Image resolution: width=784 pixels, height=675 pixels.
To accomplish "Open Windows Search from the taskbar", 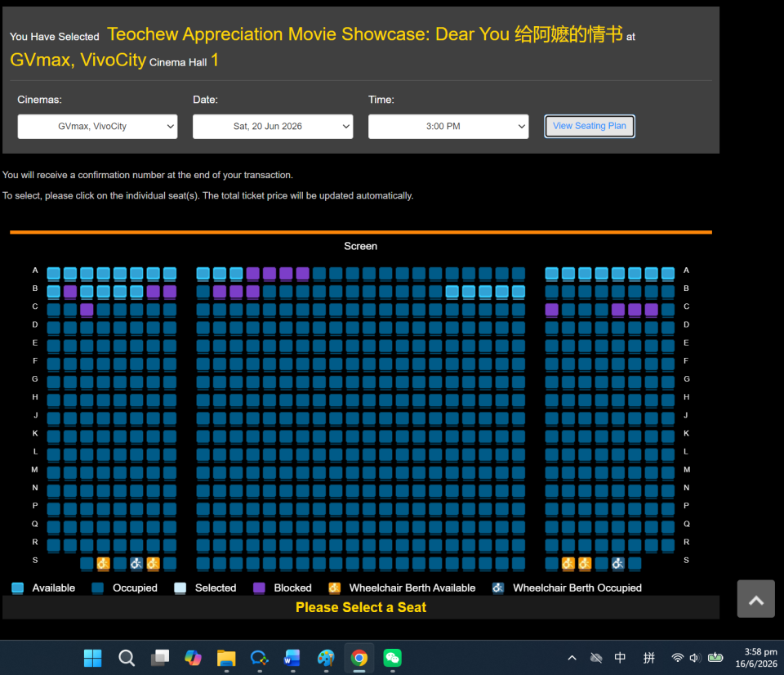I will coord(127,658).
